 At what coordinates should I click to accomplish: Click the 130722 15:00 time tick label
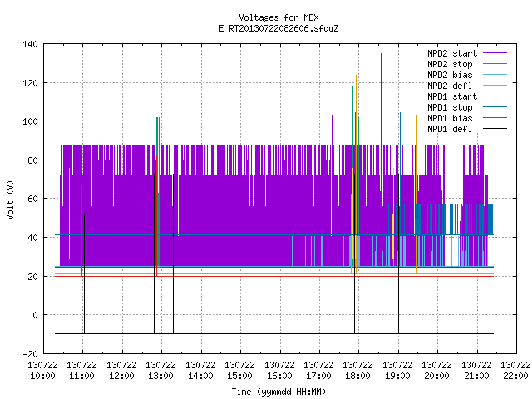(x=239, y=371)
